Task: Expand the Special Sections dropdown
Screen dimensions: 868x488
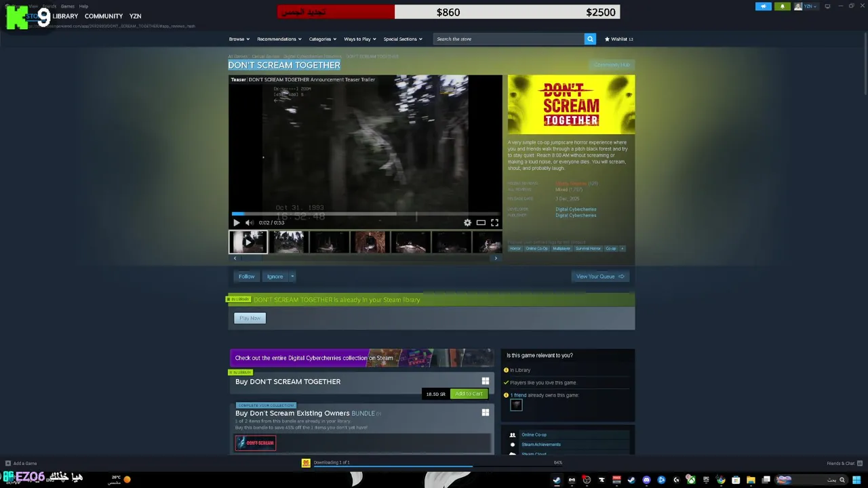Action: [403, 39]
